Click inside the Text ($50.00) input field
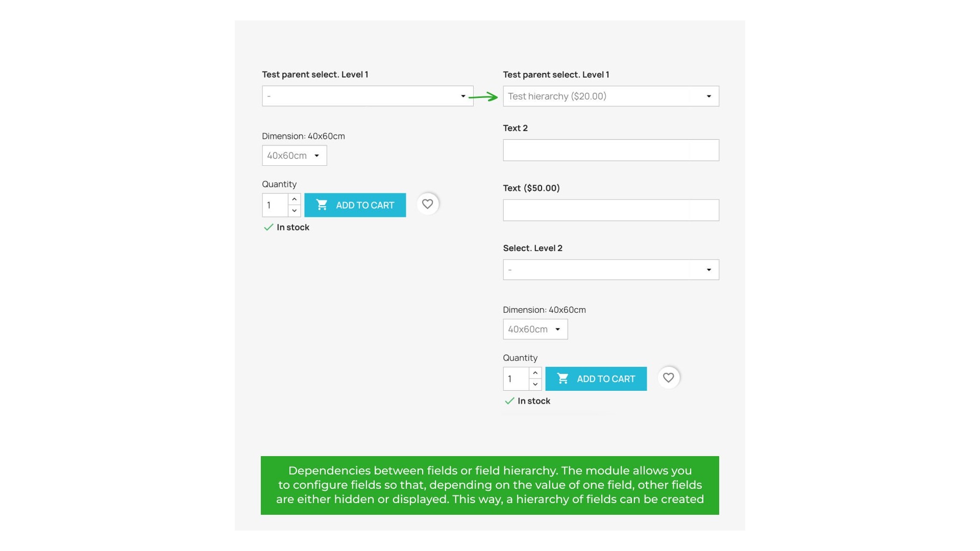This screenshot has height=551, width=980. pos(610,210)
